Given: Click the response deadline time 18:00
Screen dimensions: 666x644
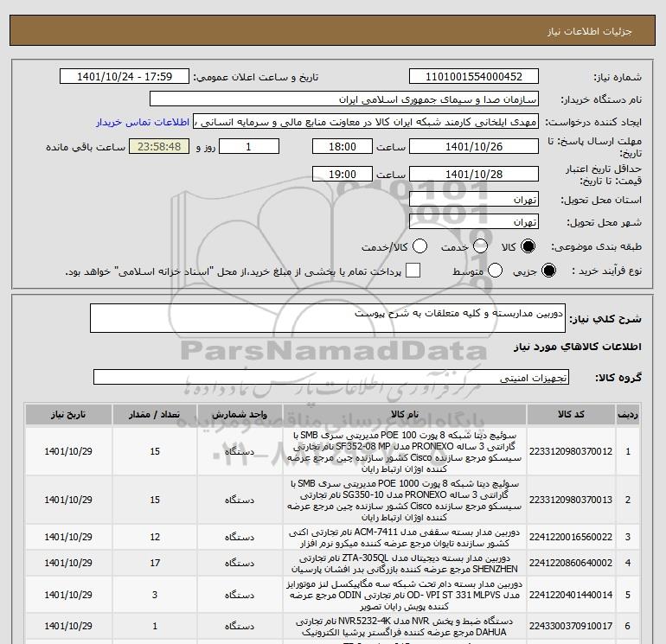Looking at the screenshot, I should [x=343, y=146].
